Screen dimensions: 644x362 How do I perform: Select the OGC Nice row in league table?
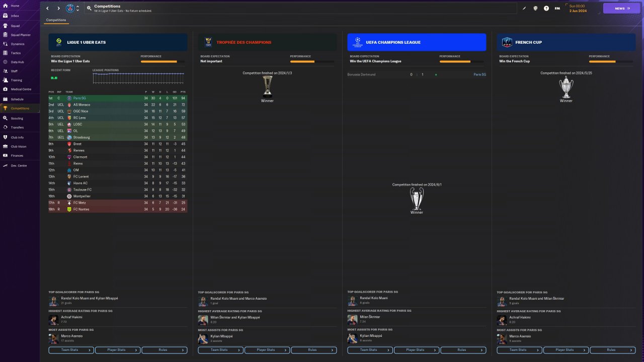(118, 111)
